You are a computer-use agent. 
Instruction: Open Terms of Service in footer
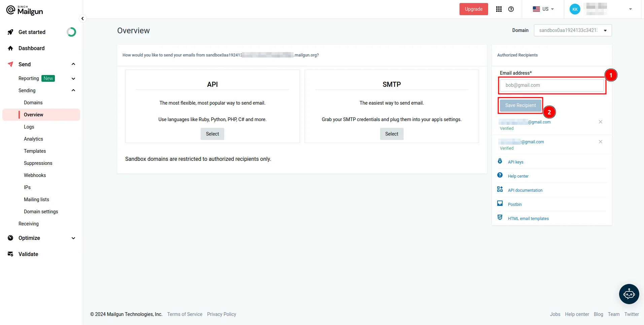point(185,314)
